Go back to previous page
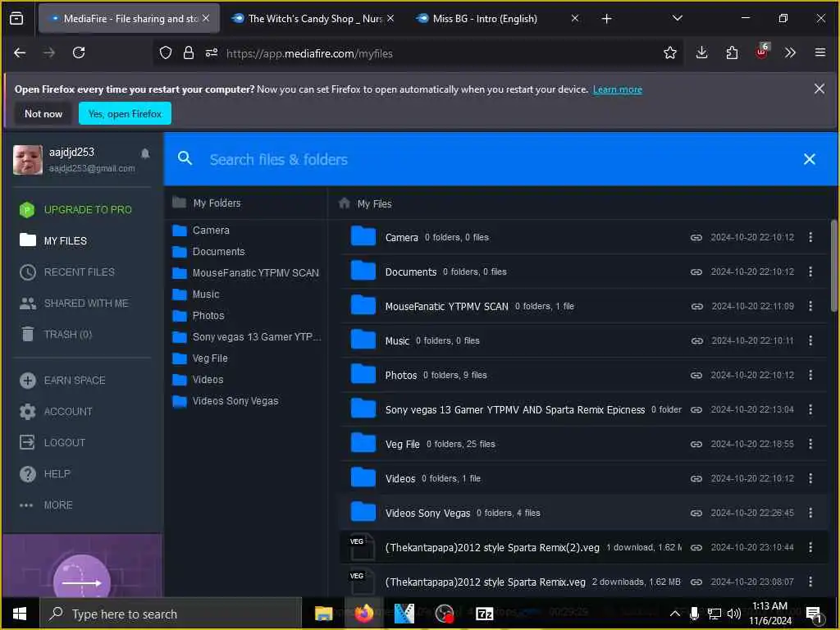This screenshot has width=840, height=630. coord(20,52)
